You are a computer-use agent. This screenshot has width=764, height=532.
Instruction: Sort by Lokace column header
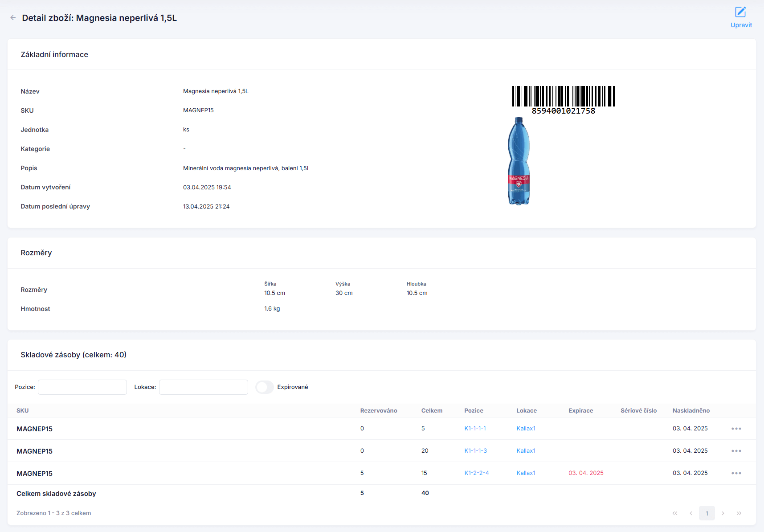[527, 411]
